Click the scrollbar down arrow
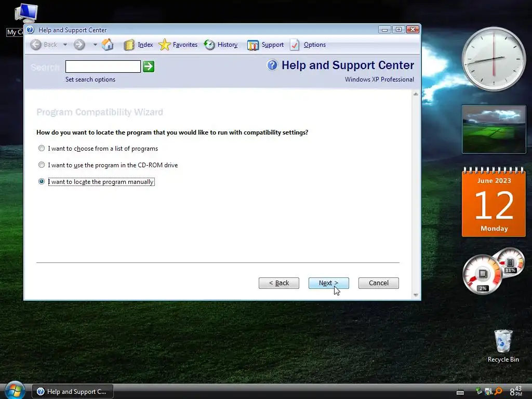This screenshot has width=532, height=399. [x=416, y=295]
